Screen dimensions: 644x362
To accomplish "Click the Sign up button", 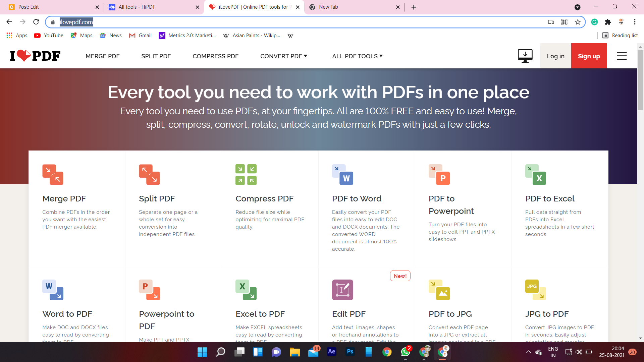I will pyautogui.click(x=589, y=56).
